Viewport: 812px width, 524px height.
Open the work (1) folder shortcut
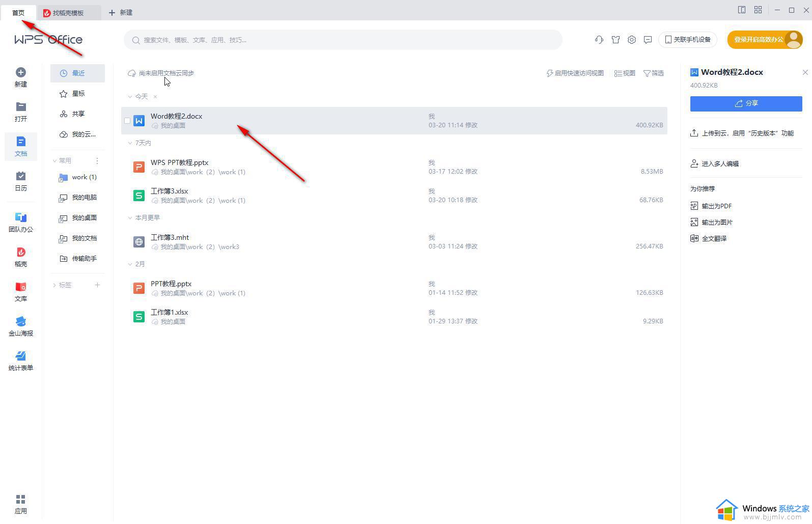[x=77, y=177]
